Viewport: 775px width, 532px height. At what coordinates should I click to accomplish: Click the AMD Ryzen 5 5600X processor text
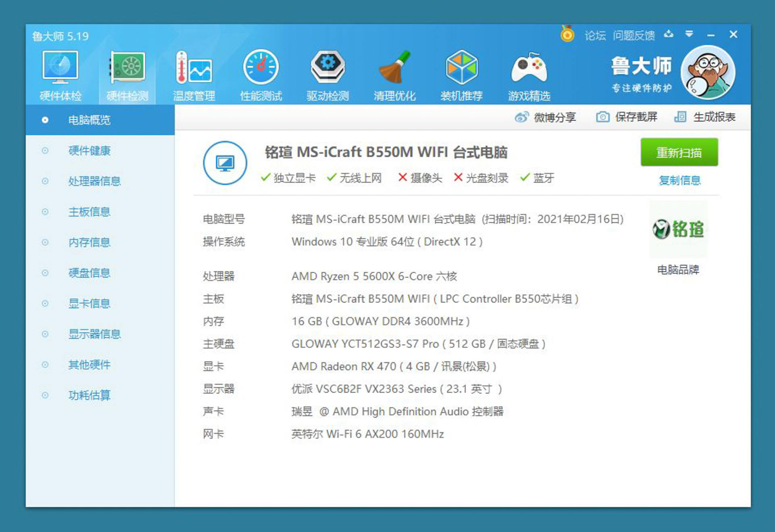[374, 276]
